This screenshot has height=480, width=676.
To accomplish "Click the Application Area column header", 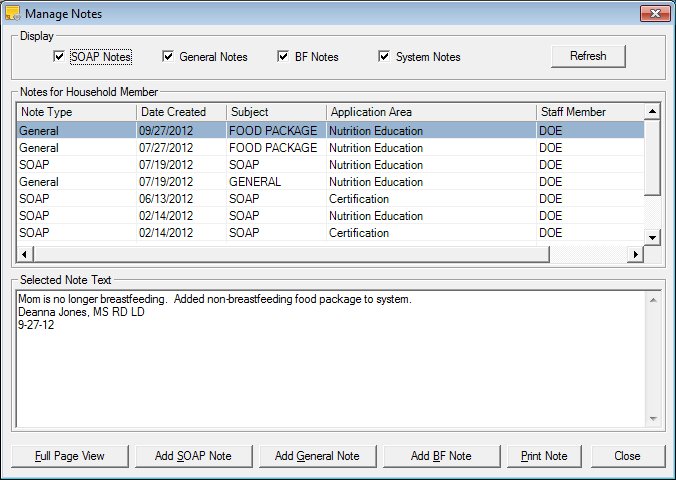I will tap(431, 112).
